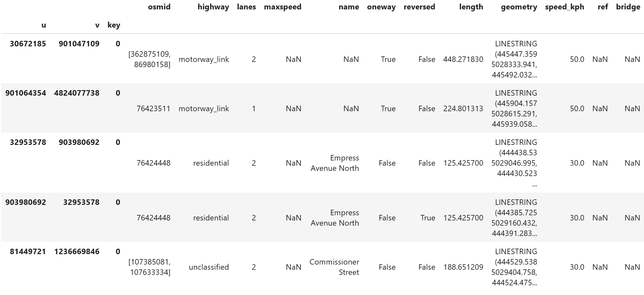644x295 pixels.
Task: Click the speed_kph column header
Action: pos(564,7)
